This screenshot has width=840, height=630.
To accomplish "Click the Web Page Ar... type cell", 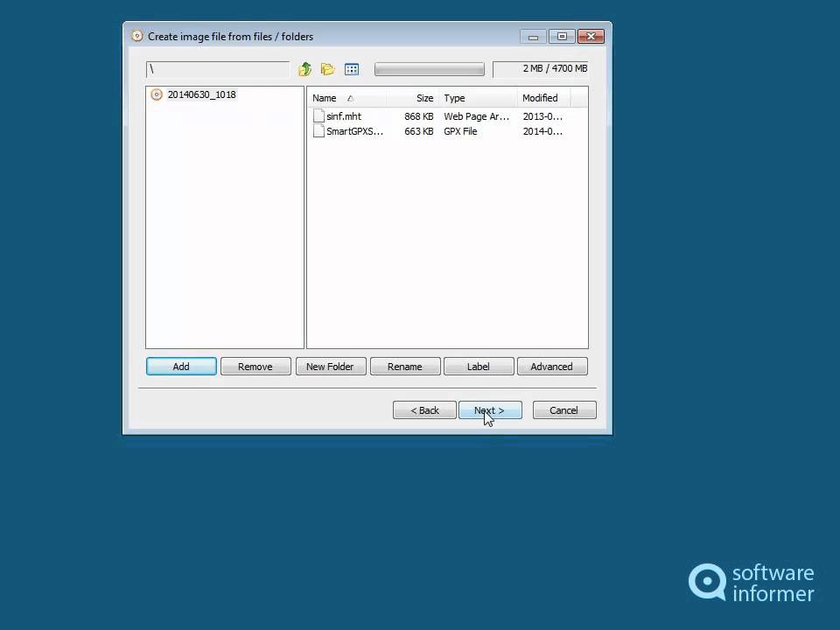I will click(x=476, y=116).
